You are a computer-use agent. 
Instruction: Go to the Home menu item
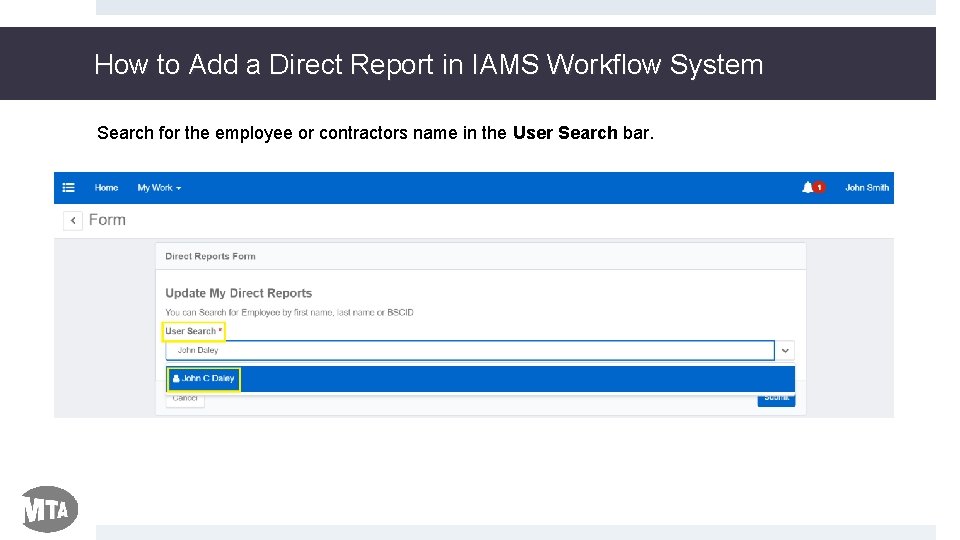pos(107,187)
